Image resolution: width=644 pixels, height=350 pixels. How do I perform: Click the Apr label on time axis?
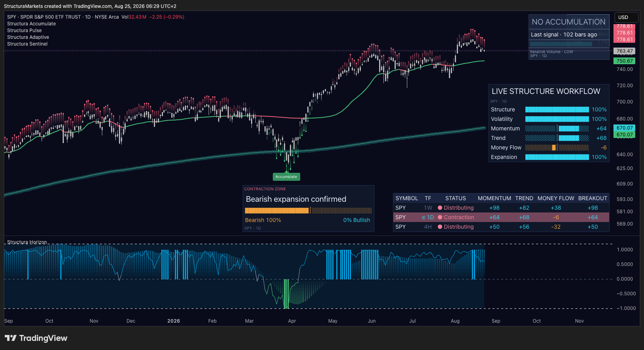tap(292, 321)
